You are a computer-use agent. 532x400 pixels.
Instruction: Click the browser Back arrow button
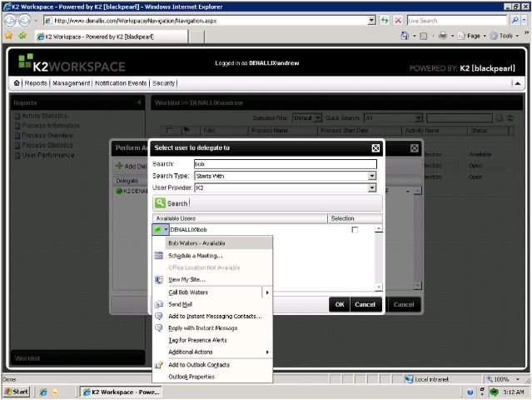coord(10,21)
